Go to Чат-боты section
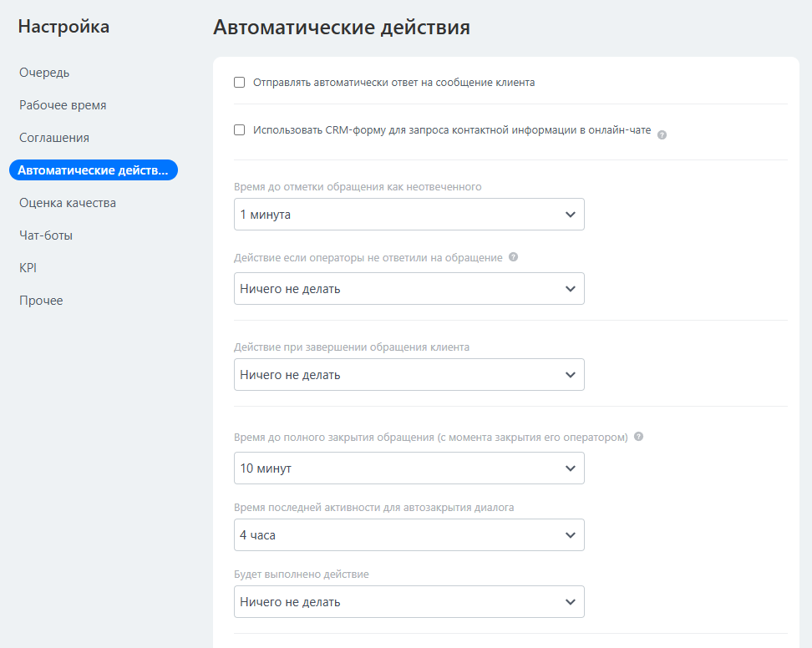 point(46,235)
